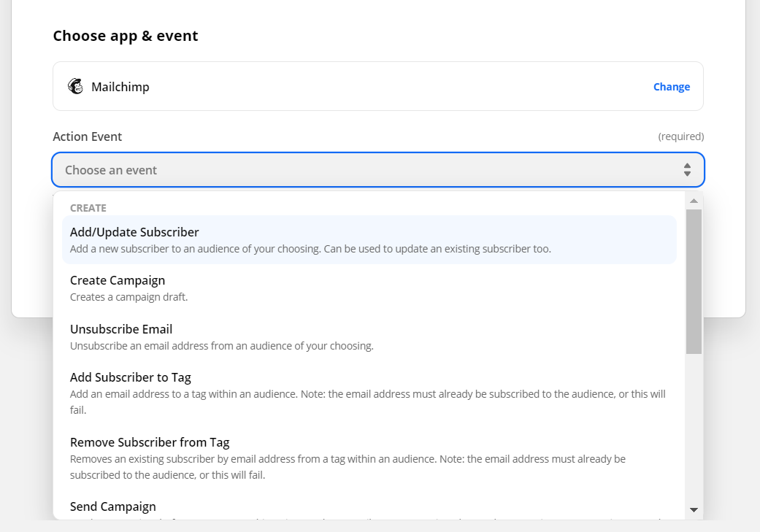The width and height of the screenshot is (760, 532).
Task: Select Unsubscribe Email event
Action: (x=369, y=336)
